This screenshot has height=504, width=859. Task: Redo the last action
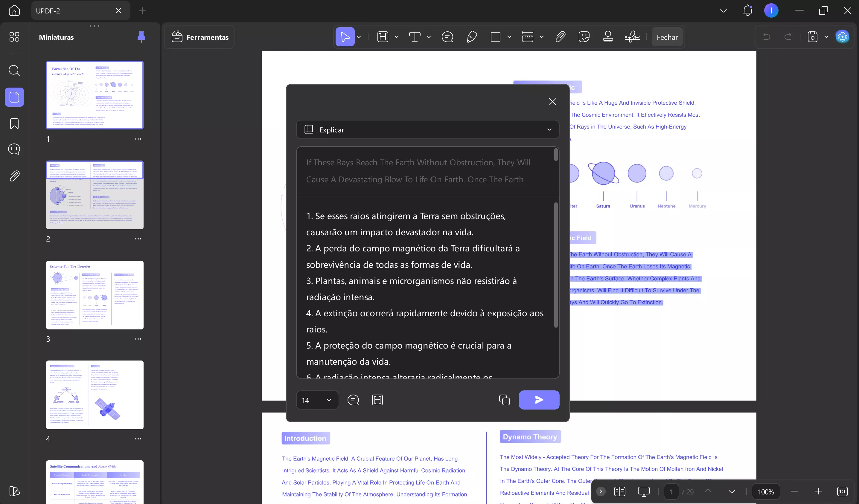pyautogui.click(x=788, y=37)
